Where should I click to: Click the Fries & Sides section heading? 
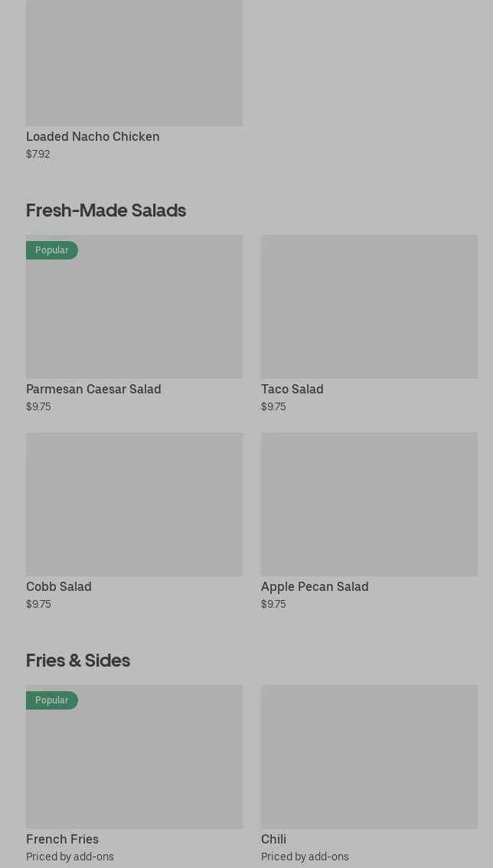pyautogui.click(x=78, y=660)
